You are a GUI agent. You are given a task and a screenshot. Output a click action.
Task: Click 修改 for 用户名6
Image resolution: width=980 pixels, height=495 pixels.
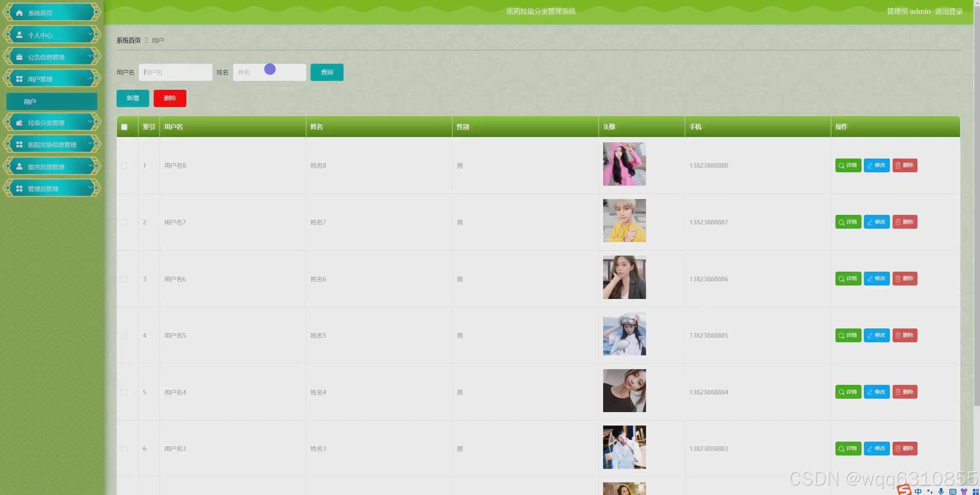[x=876, y=279]
